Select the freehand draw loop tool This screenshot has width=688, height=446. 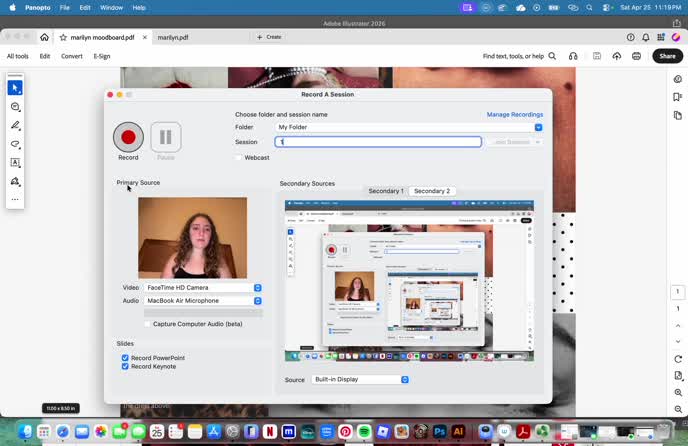pyautogui.click(x=15, y=144)
